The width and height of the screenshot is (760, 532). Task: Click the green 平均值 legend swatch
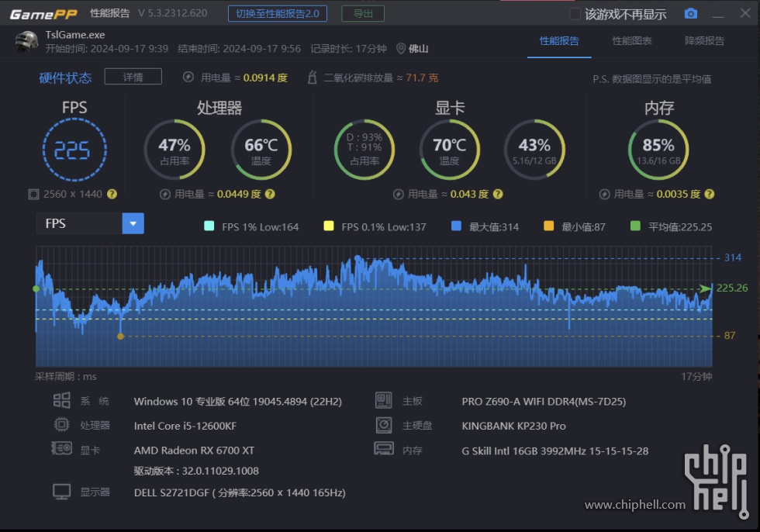[635, 226]
